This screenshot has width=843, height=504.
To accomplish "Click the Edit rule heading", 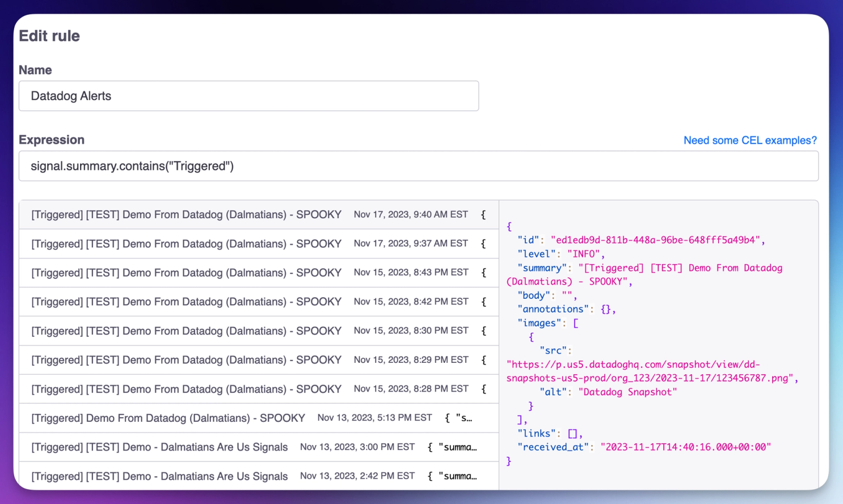I will coord(49,36).
